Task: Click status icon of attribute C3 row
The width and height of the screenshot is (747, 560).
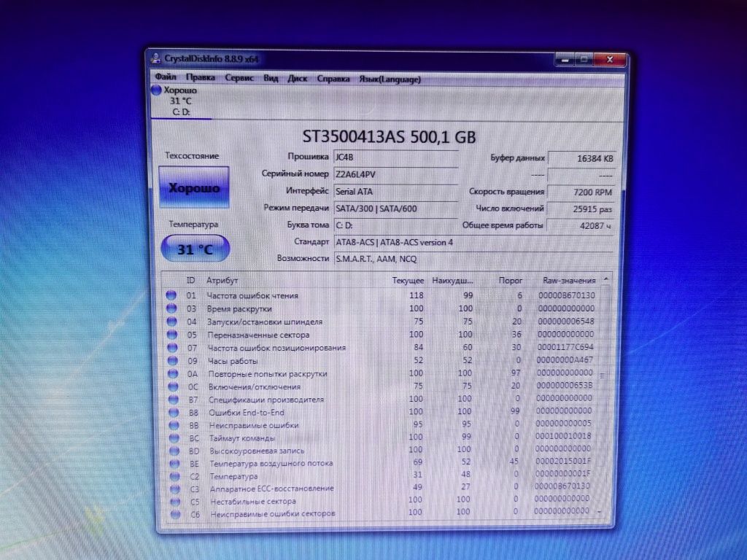Action: [175, 489]
